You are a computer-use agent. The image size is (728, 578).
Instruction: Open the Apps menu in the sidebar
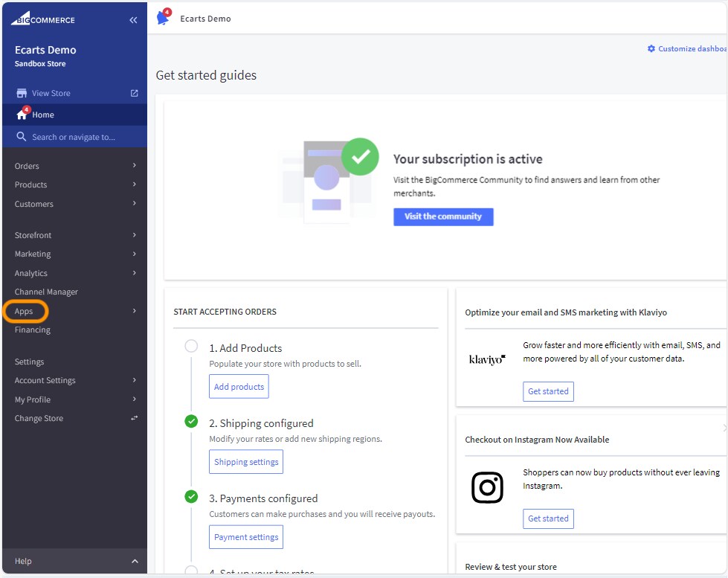click(x=25, y=311)
